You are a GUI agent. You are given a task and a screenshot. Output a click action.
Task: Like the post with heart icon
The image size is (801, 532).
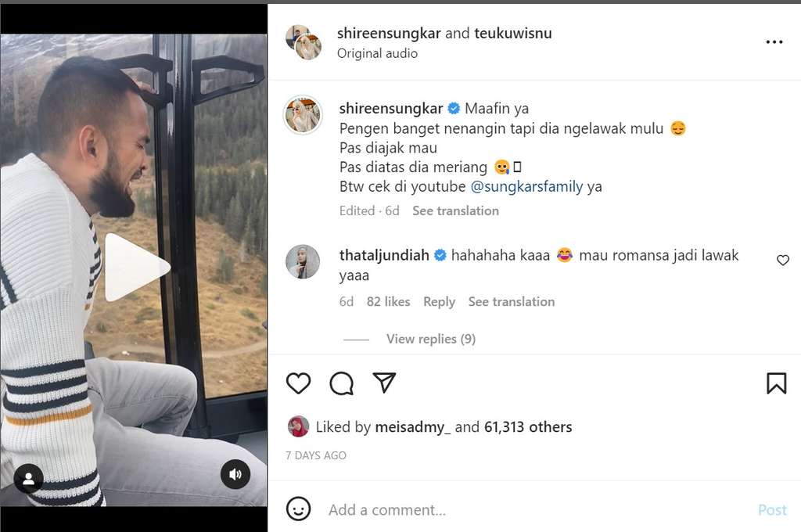298,383
